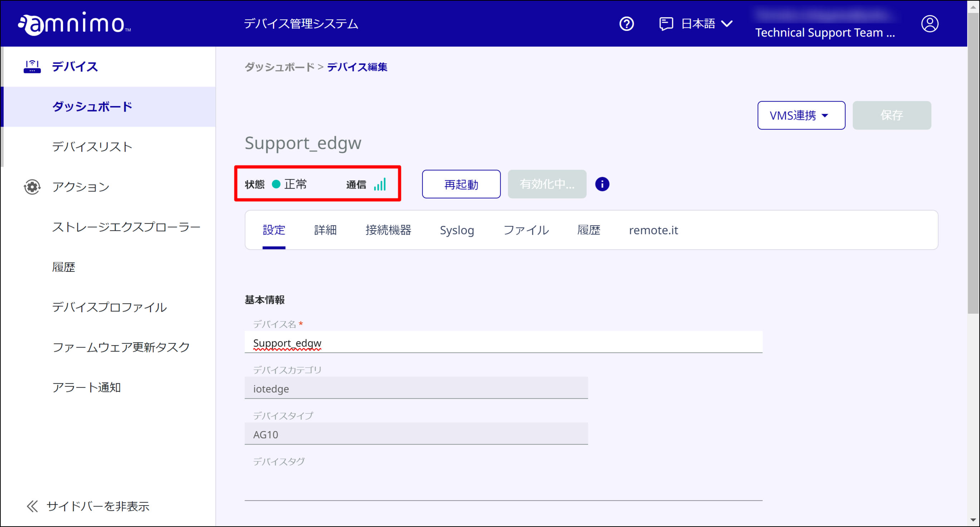This screenshot has width=980, height=527.
Task: Open アラート通知 from the sidebar
Action: pos(86,388)
